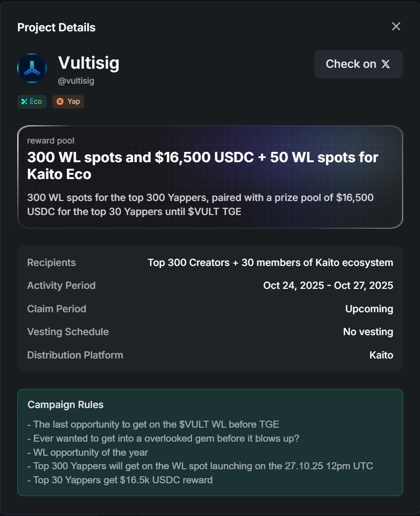Click the Upcoming claim period status
Viewport: 420px width, 516px height.
369,309
